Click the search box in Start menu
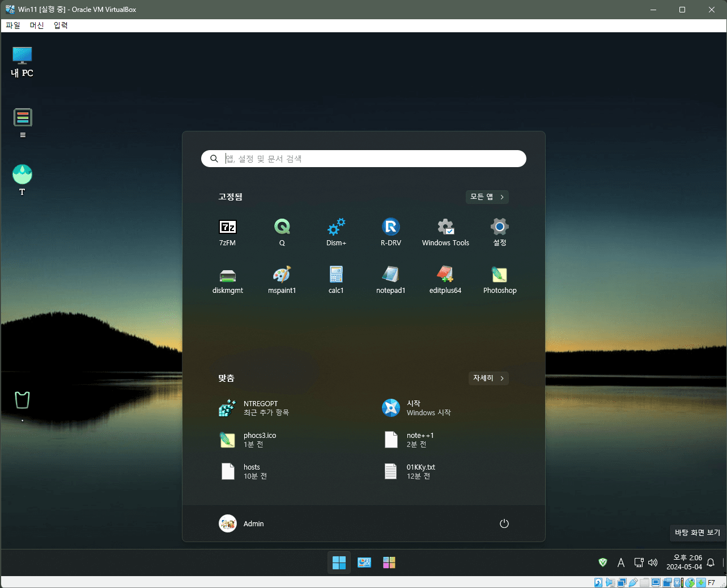This screenshot has width=727, height=588. coord(364,159)
